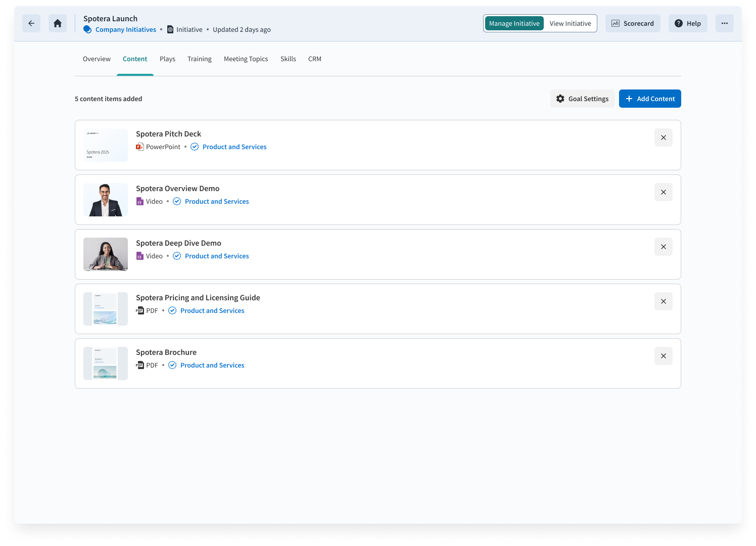Switch to the Overview tab

97,59
